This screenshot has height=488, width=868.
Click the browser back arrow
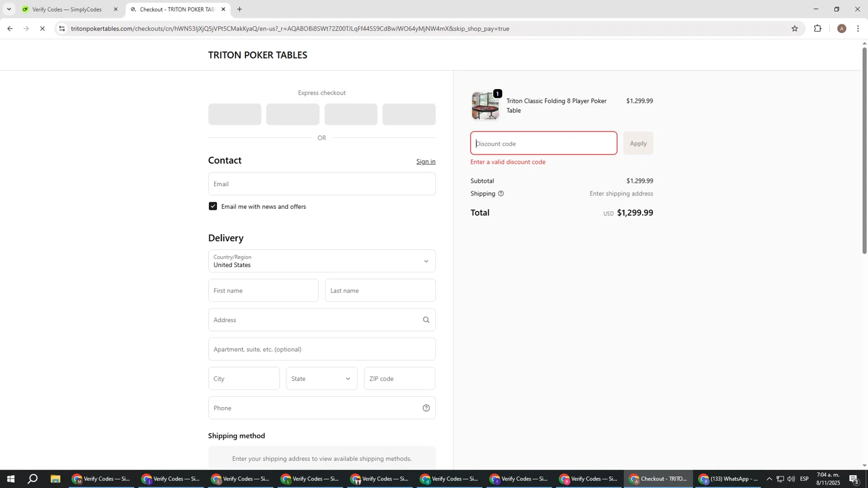[10, 28]
